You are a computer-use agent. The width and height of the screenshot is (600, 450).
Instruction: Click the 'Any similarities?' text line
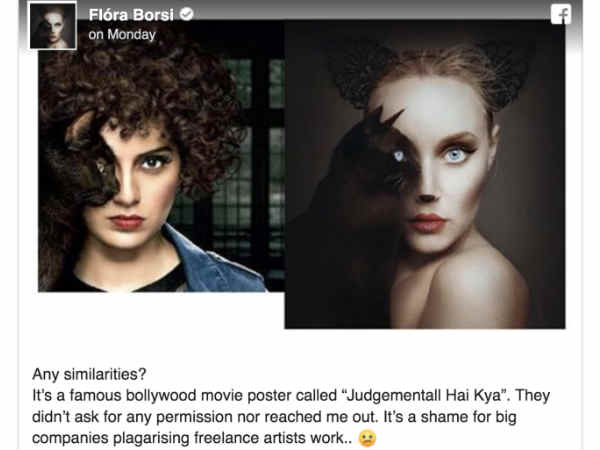point(89,374)
